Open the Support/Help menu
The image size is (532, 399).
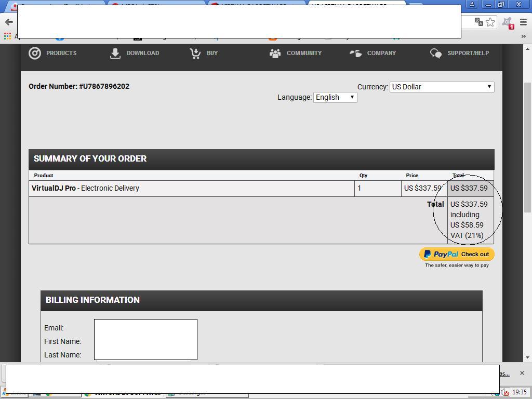click(468, 54)
